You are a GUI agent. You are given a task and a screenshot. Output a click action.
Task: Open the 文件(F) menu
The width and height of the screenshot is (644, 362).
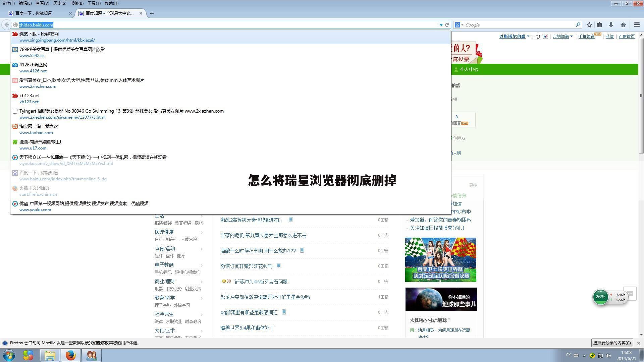click(x=8, y=3)
